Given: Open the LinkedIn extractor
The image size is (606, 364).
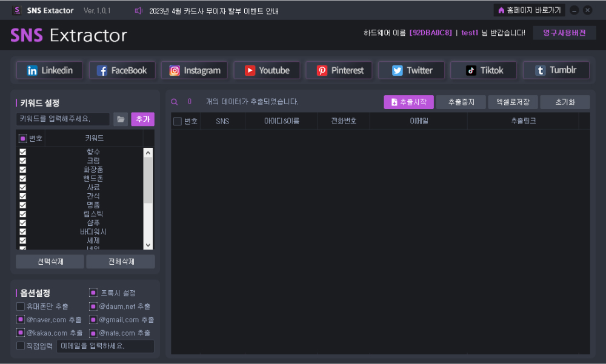Looking at the screenshot, I should coord(50,70).
